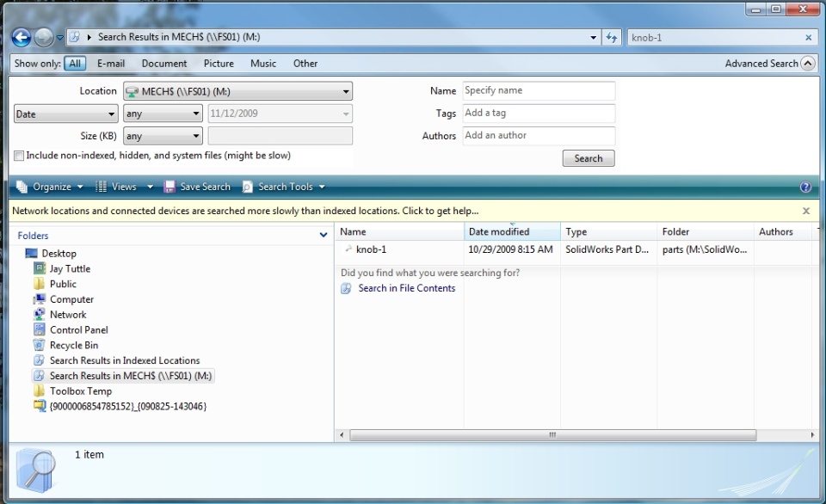This screenshot has height=504, width=826.
Task: Show only All results
Action: click(75, 63)
